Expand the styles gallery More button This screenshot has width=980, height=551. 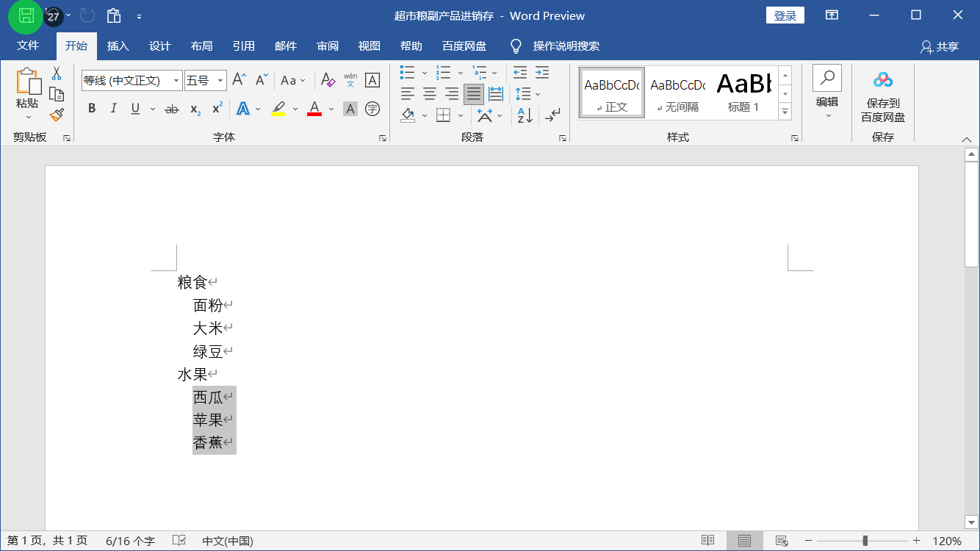tap(785, 112)
